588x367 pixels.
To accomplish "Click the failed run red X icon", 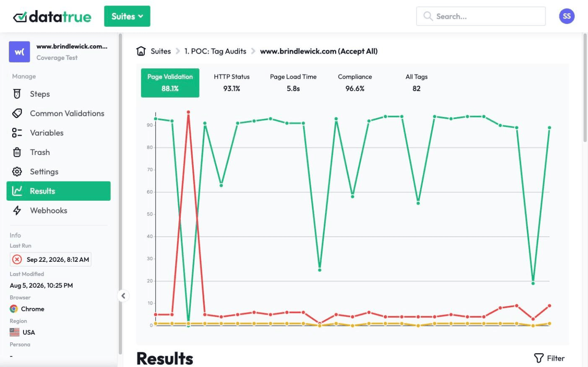I will coord(17,259).
